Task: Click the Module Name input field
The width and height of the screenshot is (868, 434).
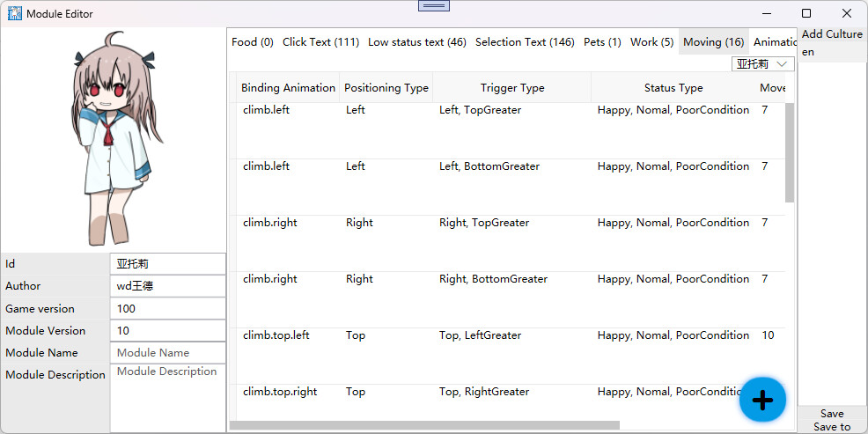Action: click(x=167, y=352)
